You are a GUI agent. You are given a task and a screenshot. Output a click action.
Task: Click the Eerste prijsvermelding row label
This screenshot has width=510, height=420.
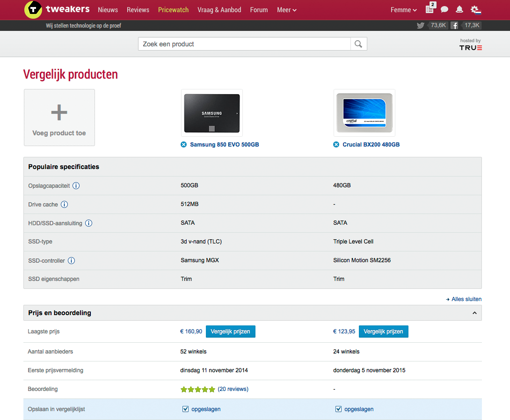(56, 370)
